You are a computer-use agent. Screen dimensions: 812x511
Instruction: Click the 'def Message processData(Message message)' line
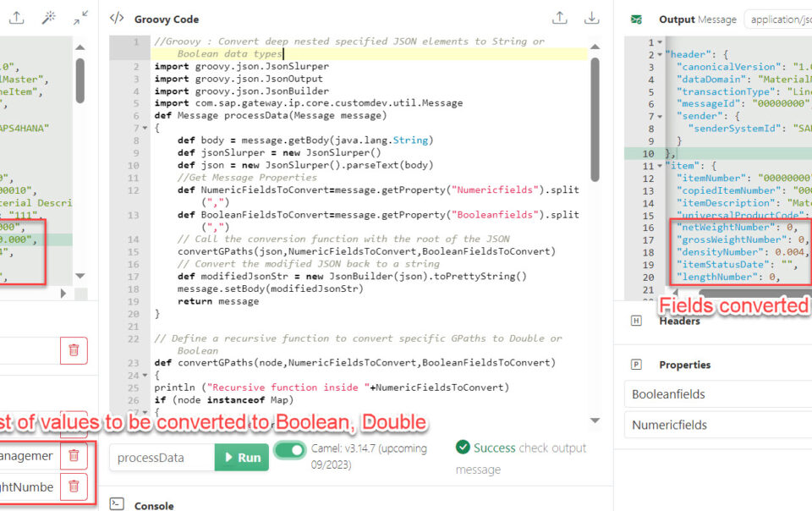click(271, 115)
